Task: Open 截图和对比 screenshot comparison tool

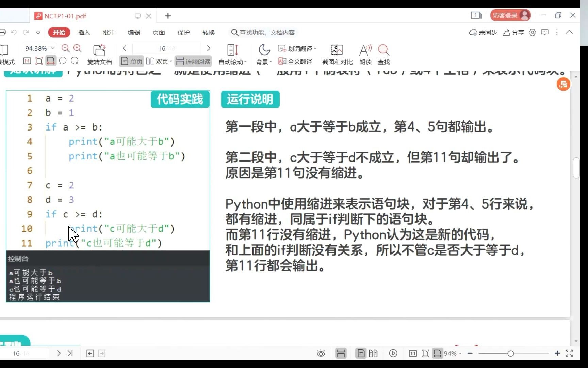Action: coord(337,55)
